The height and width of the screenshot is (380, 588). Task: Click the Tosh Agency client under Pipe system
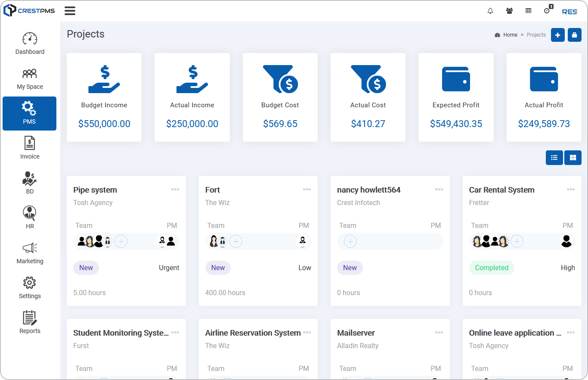click(x=93, y=203)
